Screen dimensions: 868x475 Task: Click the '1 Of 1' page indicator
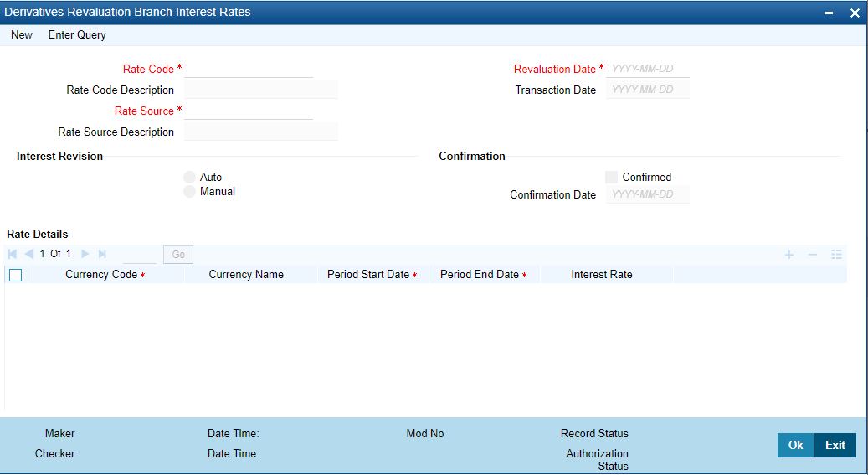tap(55, 254)
